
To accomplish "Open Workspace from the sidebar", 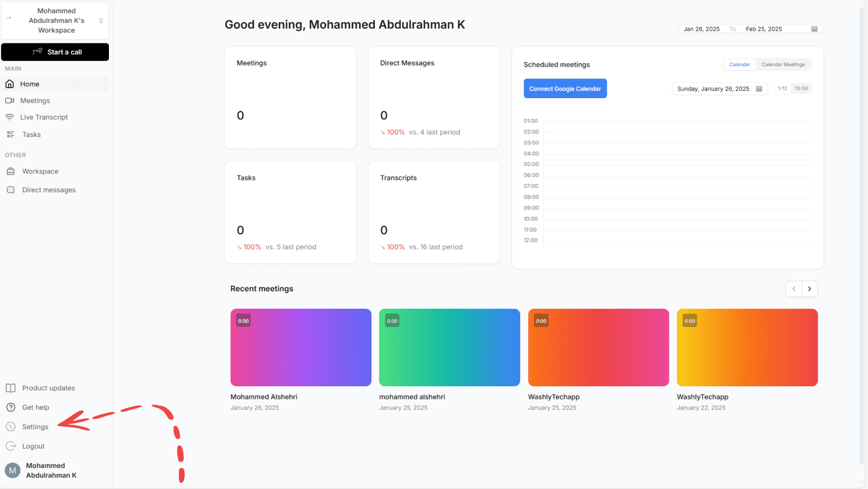I will pyautogui.click(x=40, y=171).
